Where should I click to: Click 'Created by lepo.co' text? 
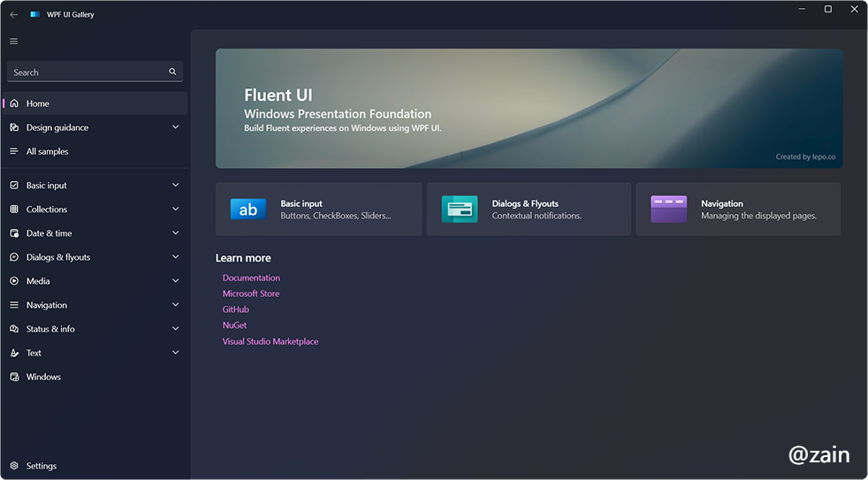point(805,156)
